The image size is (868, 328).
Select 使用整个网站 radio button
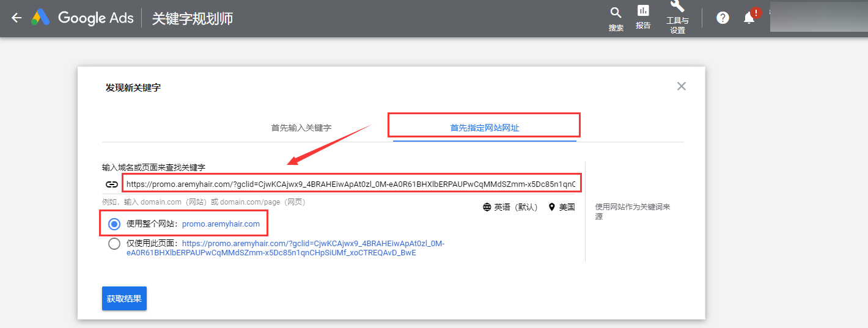click(114, 224)
